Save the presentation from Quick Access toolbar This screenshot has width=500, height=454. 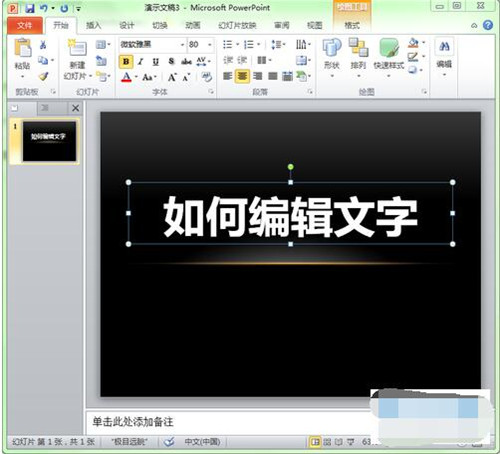pos(30,8)
